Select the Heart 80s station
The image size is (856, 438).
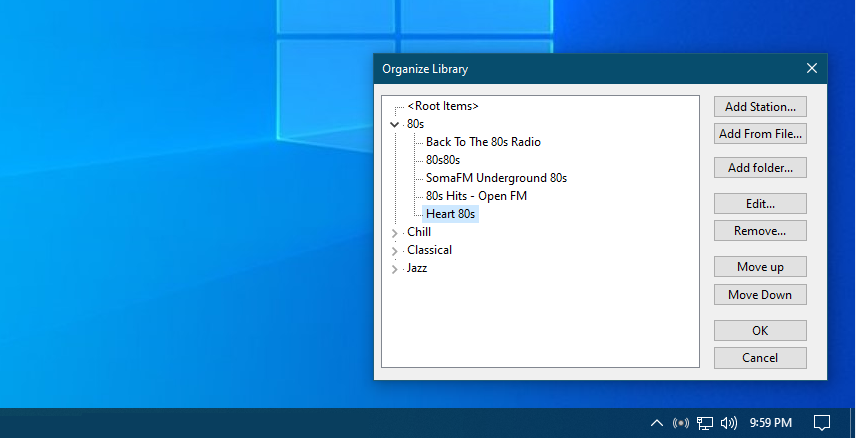[x=450, y=214]
